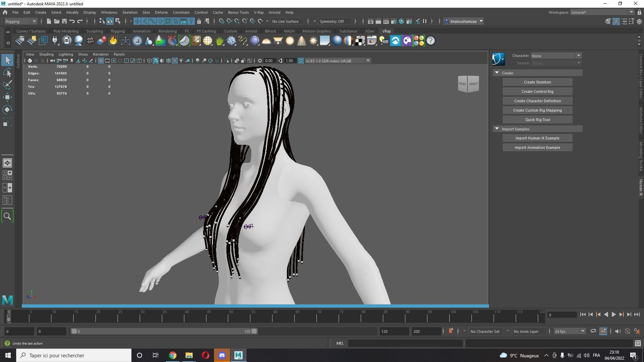Choose the Paint selection tool

[x=7, y=85]
